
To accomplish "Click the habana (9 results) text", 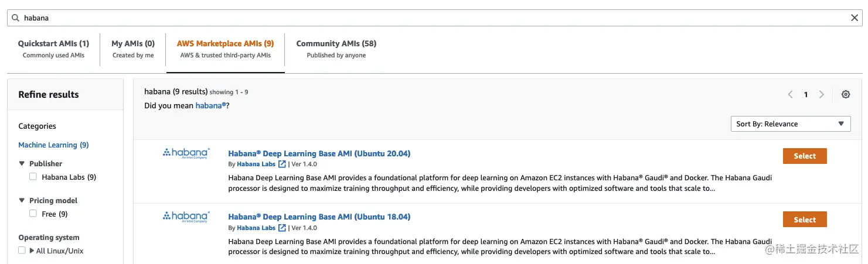I will pyautogui.click(x=176, y=91).
